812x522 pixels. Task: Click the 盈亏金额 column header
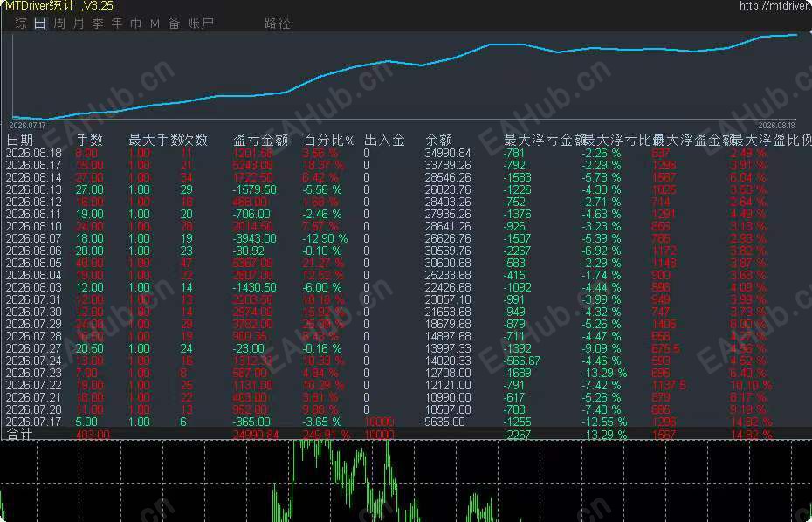(x=261, y=140)
